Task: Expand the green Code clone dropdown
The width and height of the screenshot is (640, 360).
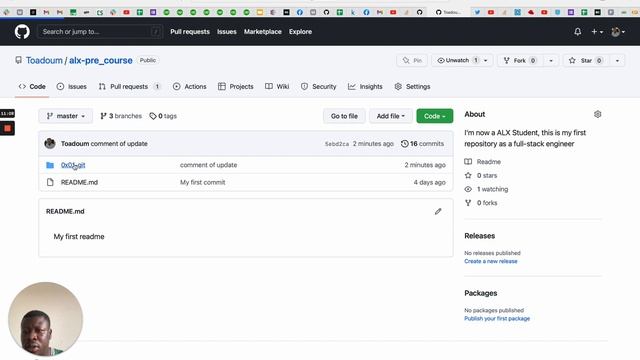Action: point(435,116)
